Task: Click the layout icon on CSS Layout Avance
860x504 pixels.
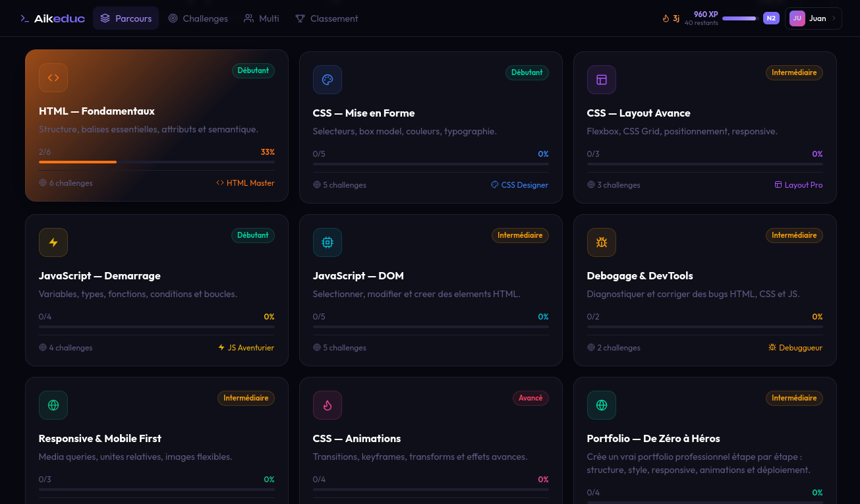Action: (602, 80)
